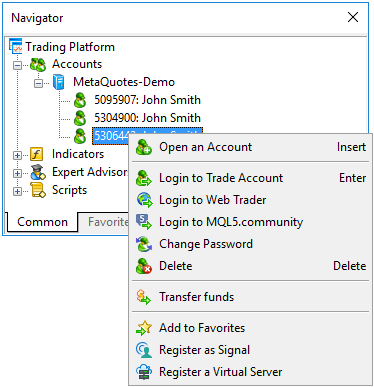This screenshot has width=374, height=387.
Task: Click the Login to Trade Account icon
Action: (x=144, y=178)
